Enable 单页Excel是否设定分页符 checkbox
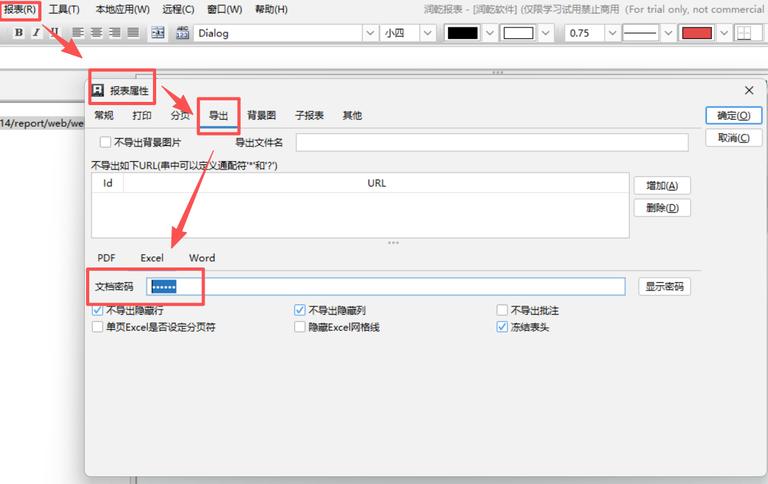Image resolution: width=768 pixels, height=484 pixels. pos(97,327)
